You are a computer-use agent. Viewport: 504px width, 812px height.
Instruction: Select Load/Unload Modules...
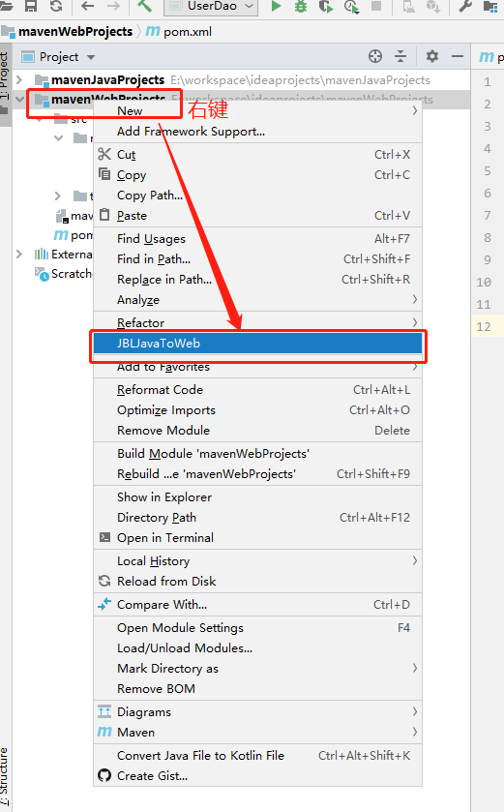click(x=257, y=647)
